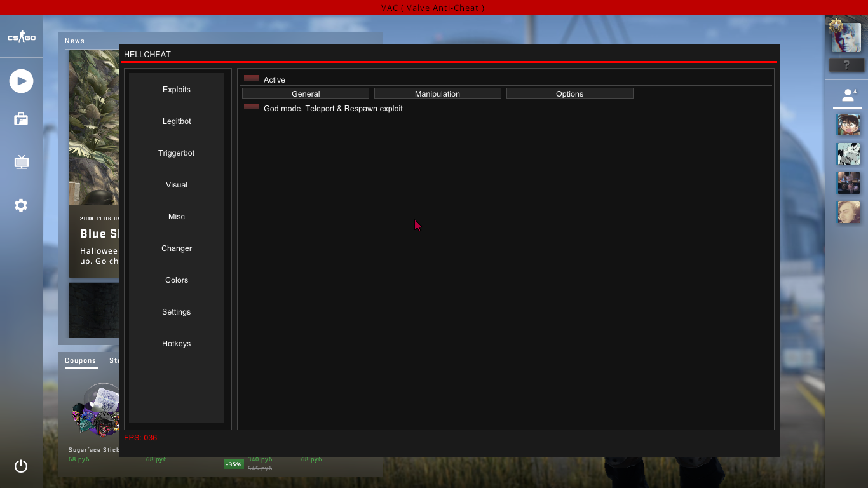Viewport: 868px width, 488px height.
Task: Click the -35% discount badge
Action: coord(234,464)
